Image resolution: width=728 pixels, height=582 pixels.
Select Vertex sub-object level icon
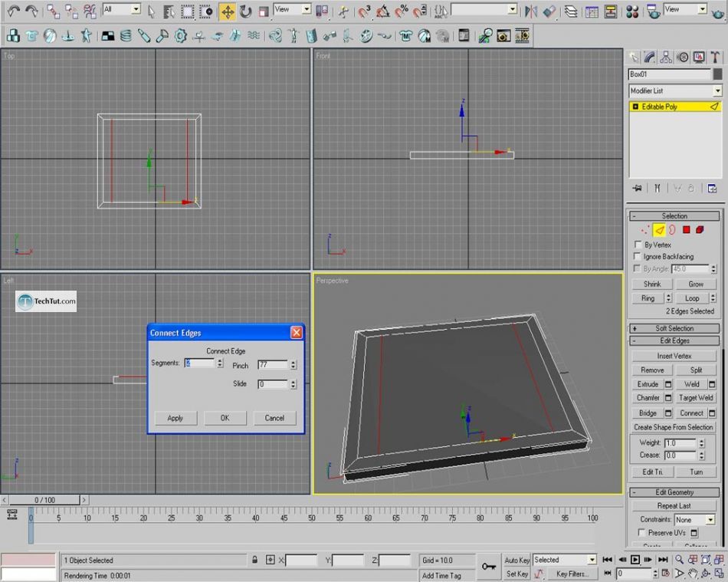(x=645, y=230)
